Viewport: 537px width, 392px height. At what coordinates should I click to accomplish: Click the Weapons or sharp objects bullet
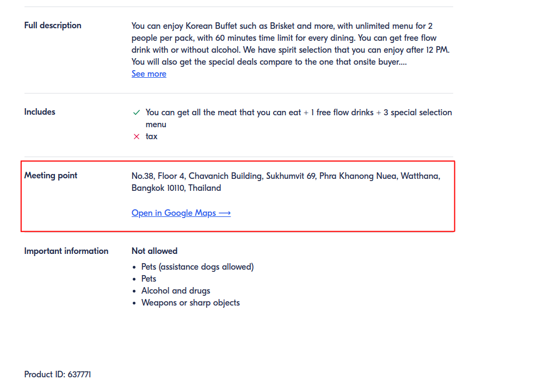190,303
